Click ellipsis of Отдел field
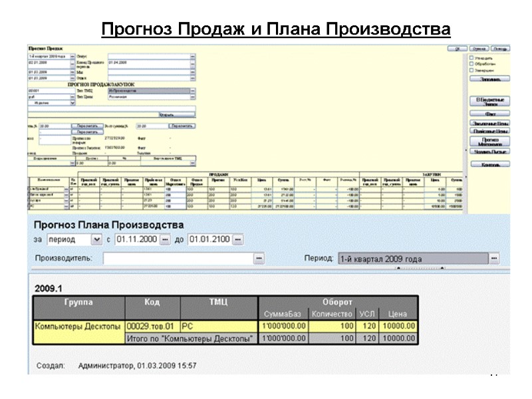Screen dimensions: 532x399 coord(193,78)
